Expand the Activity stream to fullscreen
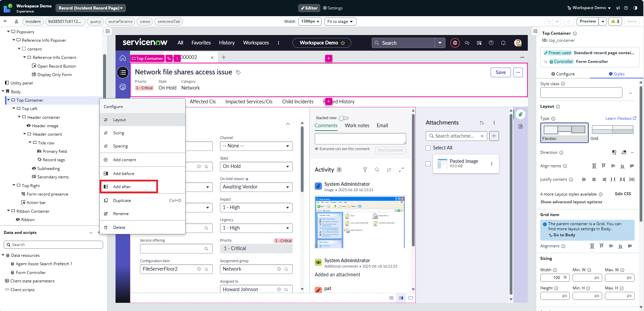 [401, 170]
